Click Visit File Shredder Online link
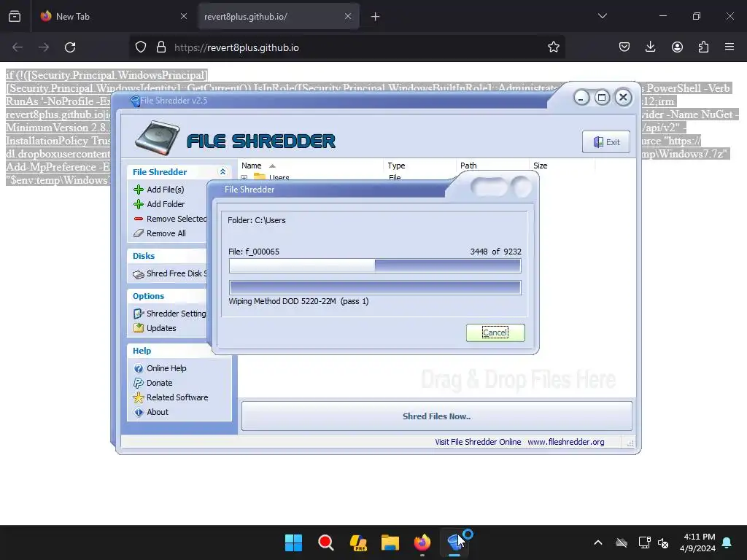This screenshot has height=560, width=747. coord(478,442)
